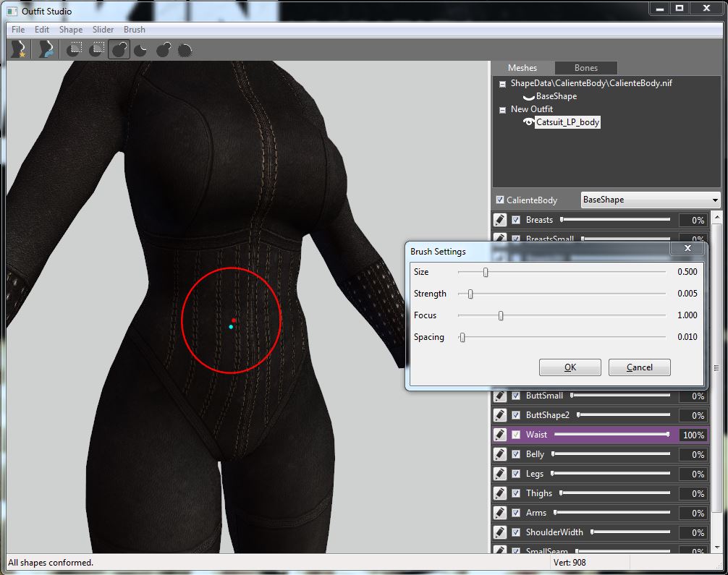
Task: Open the Slider menu
Action: [103, 30]
